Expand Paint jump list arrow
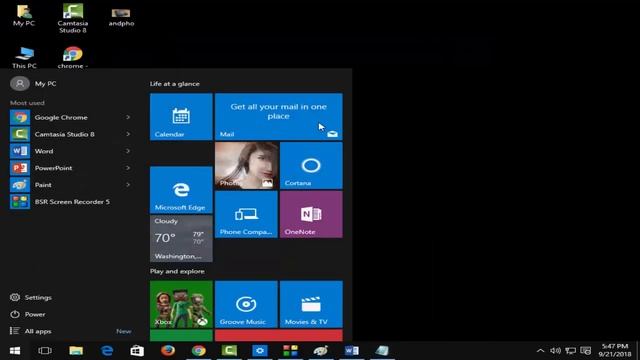The width and height of the screenshot is (640, 360). click(128, 184)
